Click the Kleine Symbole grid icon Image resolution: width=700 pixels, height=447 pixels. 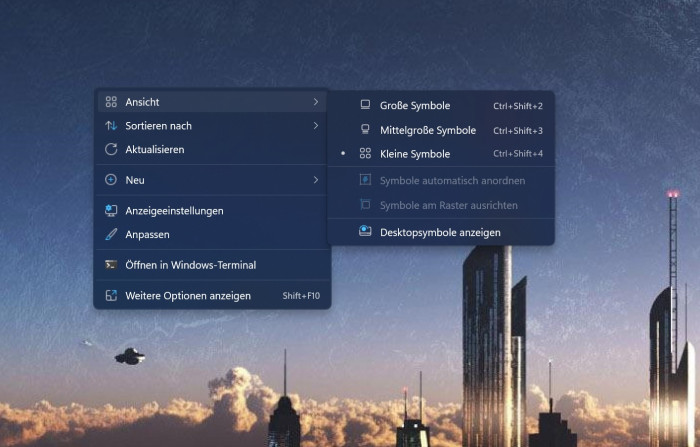tap(365, 154)
